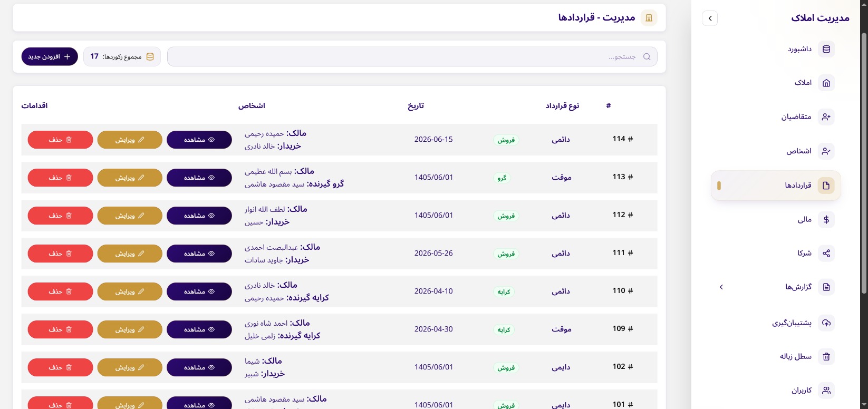
Task: Open متقاضیان menu item
Action: tap(776, 117)
